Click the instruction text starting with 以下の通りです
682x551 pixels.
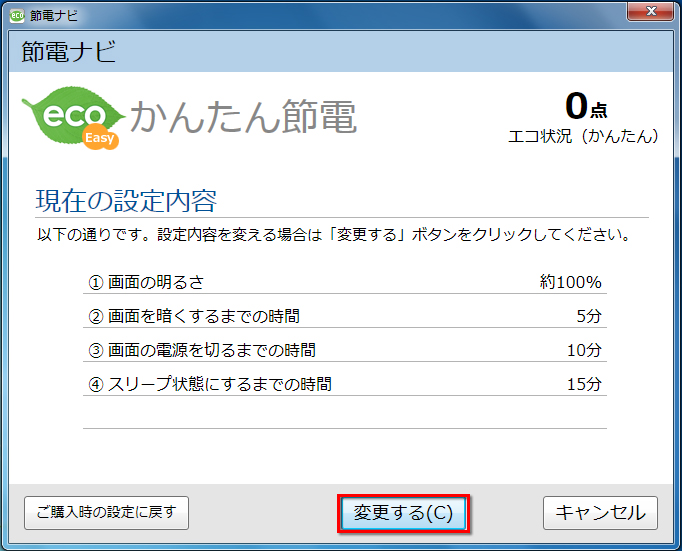(x=334, y=235)
